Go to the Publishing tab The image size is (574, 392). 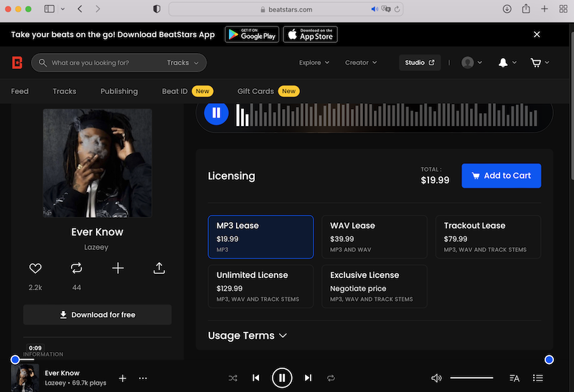(x=119, y=91)
